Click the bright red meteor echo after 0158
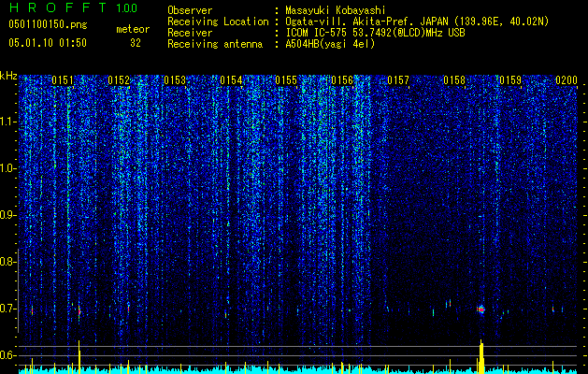 [481, 309]
